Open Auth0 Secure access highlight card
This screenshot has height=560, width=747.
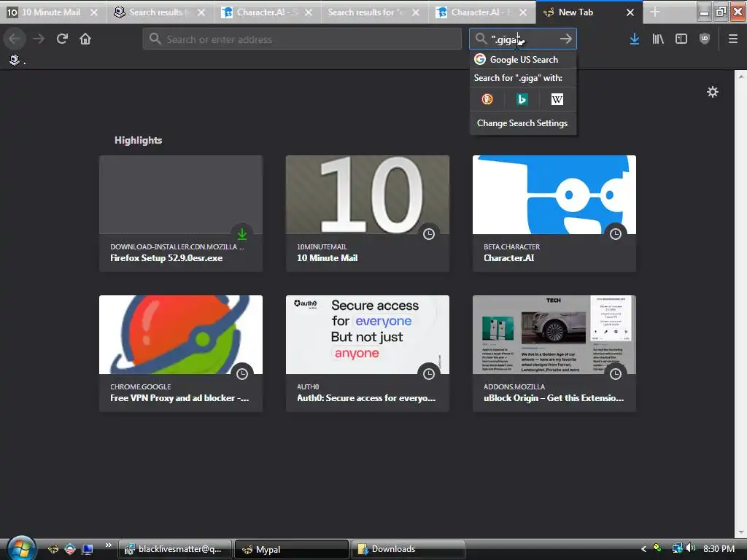[x=368, y=354]
